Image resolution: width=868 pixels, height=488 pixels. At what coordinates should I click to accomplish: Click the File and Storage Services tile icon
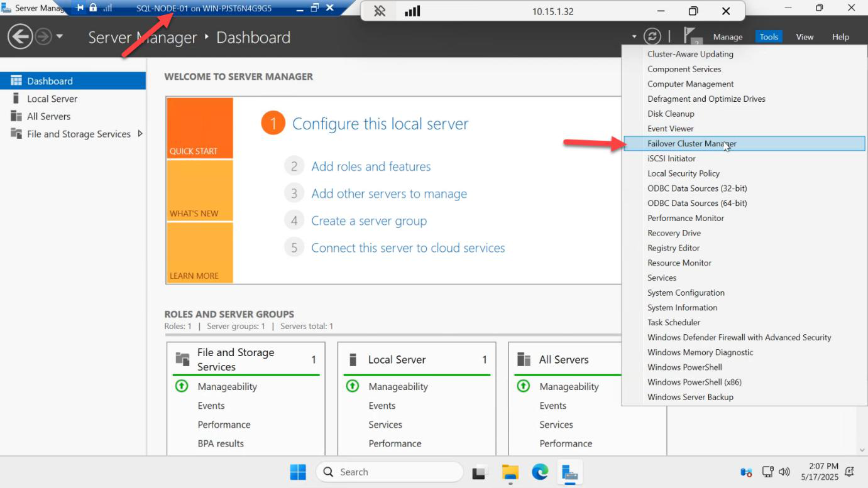(x=182, y=359)
